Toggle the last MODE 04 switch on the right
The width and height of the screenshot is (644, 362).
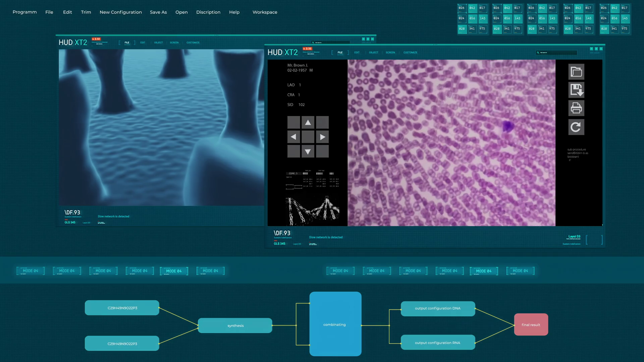[x=520, y=270]
